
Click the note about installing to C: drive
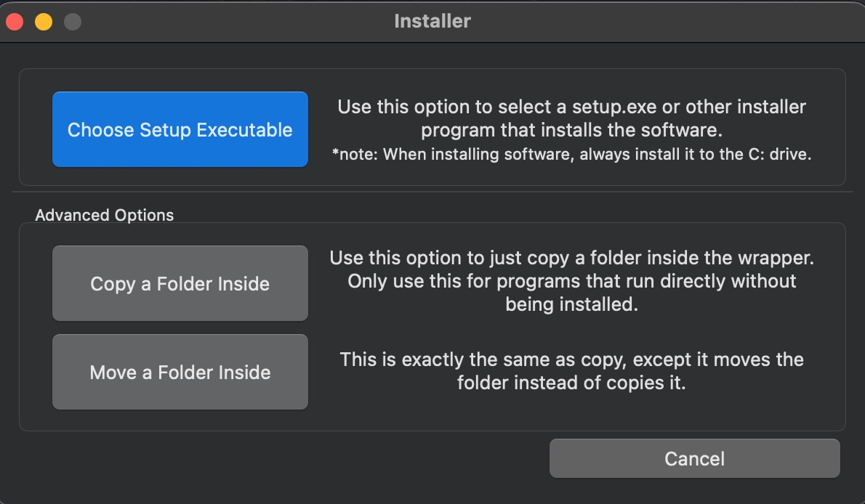[x=571, y=154]
